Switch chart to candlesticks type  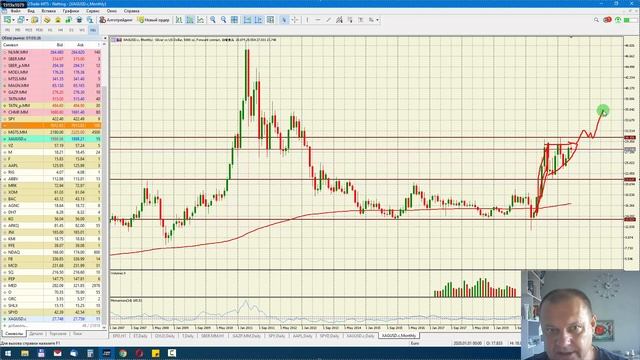[x=190, y=20]
